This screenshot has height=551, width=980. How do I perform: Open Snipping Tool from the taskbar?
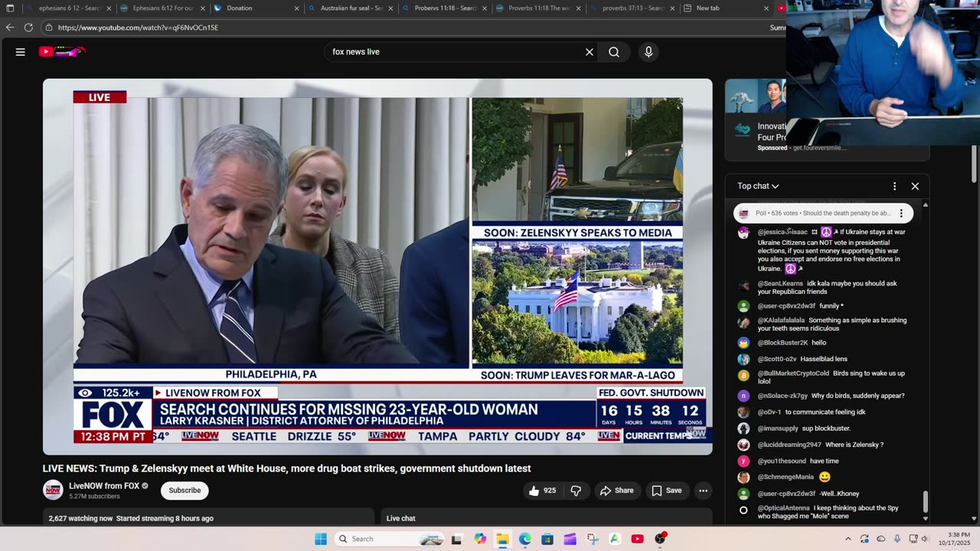(x=593, y=539)
